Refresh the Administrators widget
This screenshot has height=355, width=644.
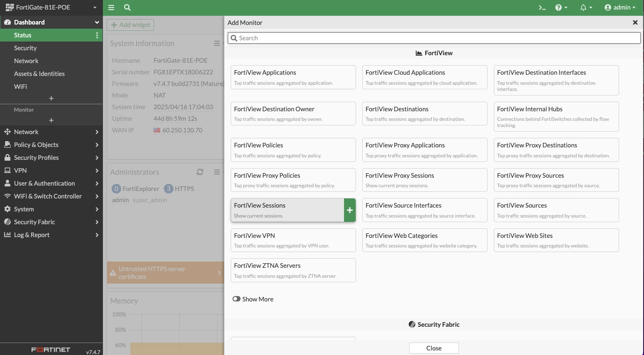(x=200, y=172)
